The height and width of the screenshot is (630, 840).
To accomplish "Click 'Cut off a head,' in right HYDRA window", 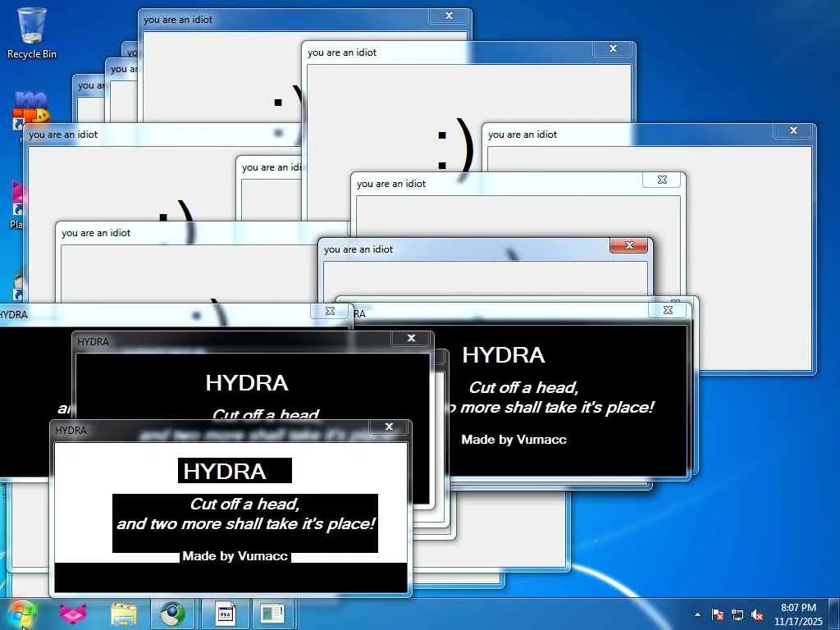I will point(523,387).
